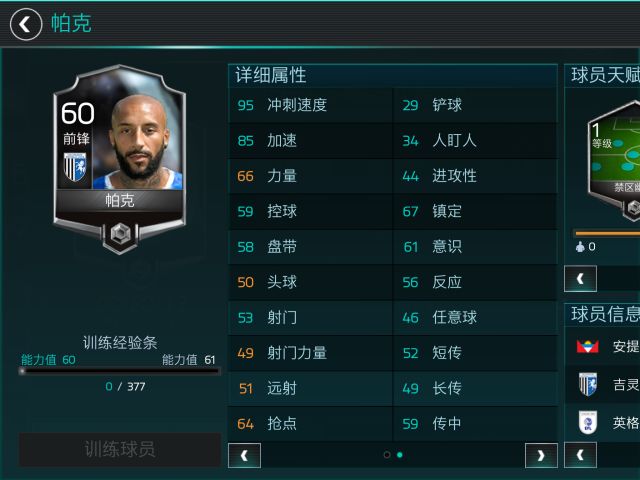Click the 训练球员 train player button
Screen dimensions: 640x480
pyautogui.click(x=120, y=449)
